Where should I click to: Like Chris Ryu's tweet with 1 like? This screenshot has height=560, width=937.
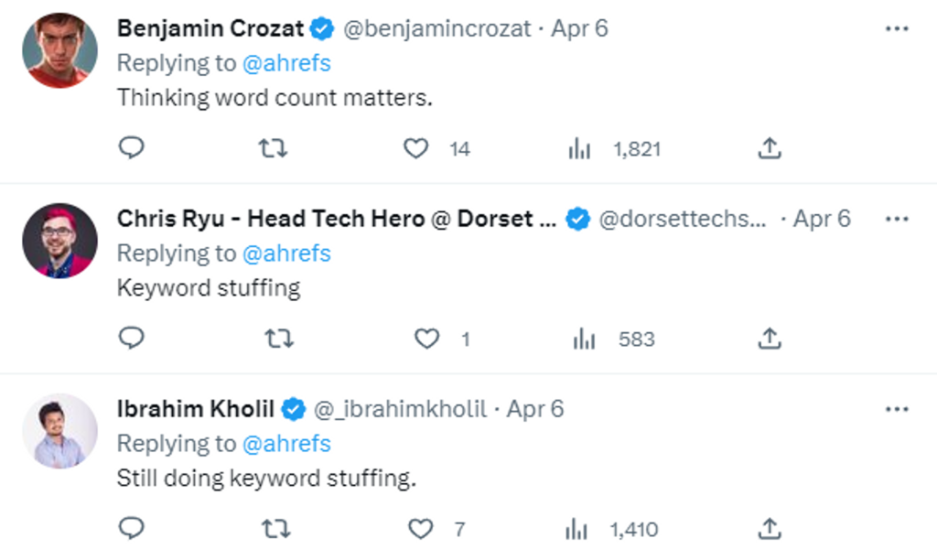pos(426,339)
